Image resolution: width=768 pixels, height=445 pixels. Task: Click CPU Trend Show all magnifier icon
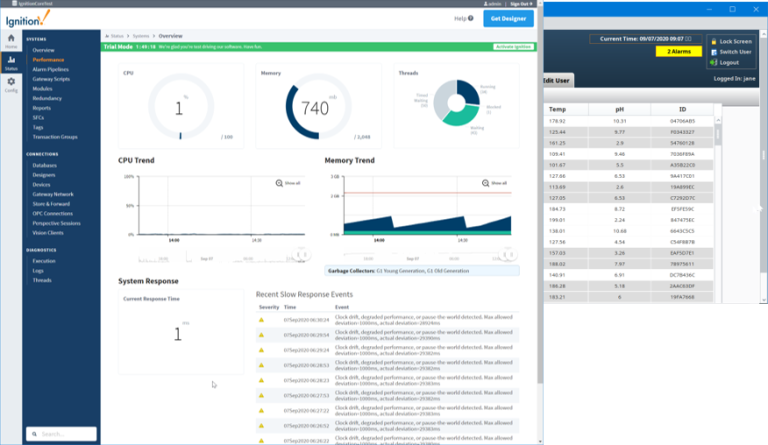(279, 183)
